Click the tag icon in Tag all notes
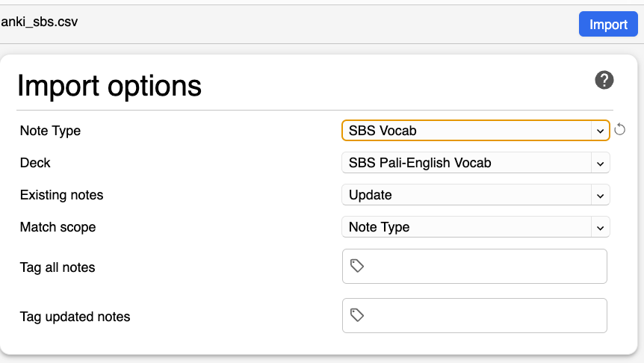644x363 pixels. coord(357,266)
